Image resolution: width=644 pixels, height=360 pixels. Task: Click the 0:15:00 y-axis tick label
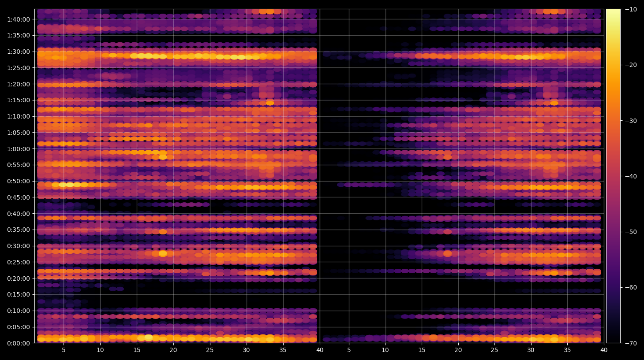pos(19,294)
